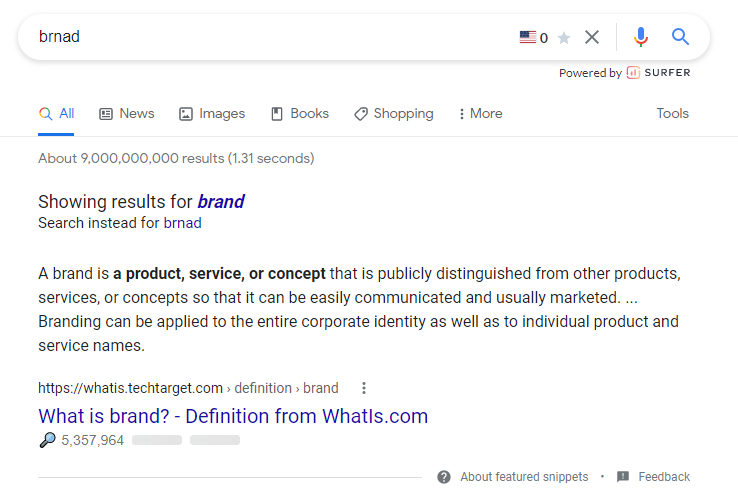Click the blue magnifier search button

tap(680, 36)
